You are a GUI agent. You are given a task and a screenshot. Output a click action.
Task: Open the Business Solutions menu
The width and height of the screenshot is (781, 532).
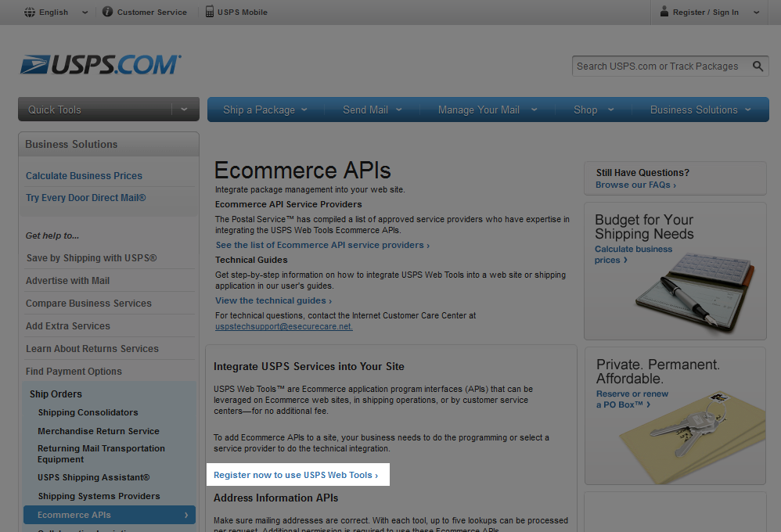click(700, 110)
